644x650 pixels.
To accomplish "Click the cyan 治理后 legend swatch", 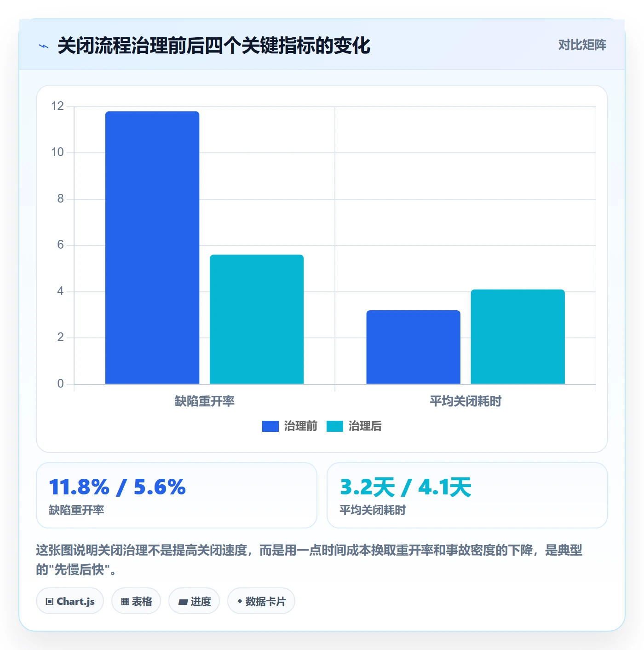I will click(335, 426).
